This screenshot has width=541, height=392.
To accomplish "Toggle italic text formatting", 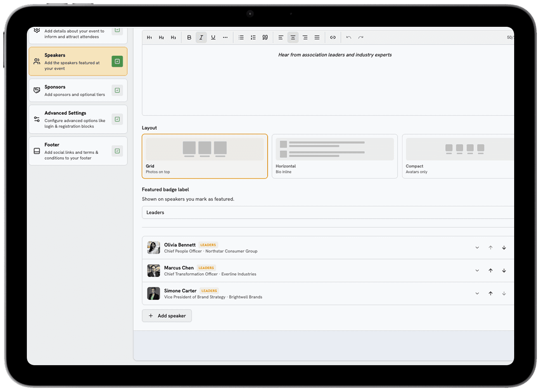I will [x=201, y=38].
